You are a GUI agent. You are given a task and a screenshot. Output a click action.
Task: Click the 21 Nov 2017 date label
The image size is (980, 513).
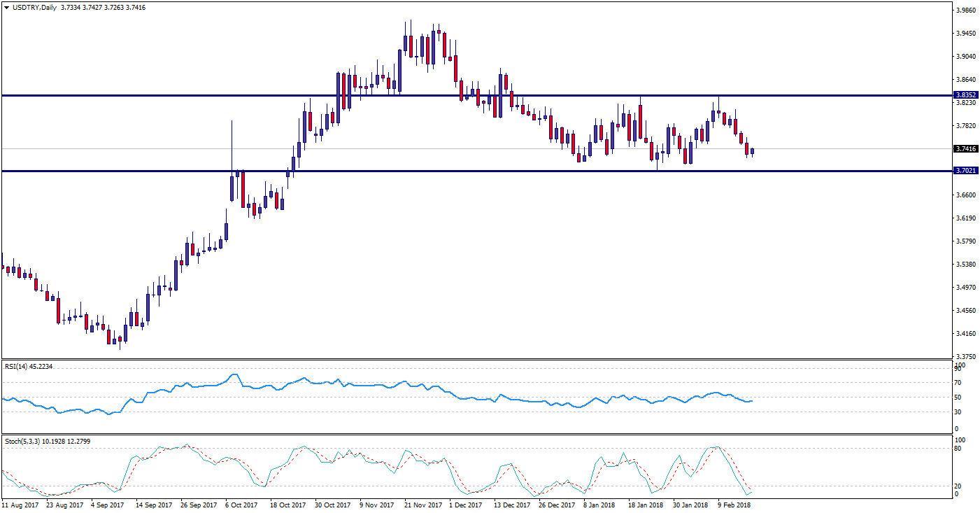click(423, 504)
